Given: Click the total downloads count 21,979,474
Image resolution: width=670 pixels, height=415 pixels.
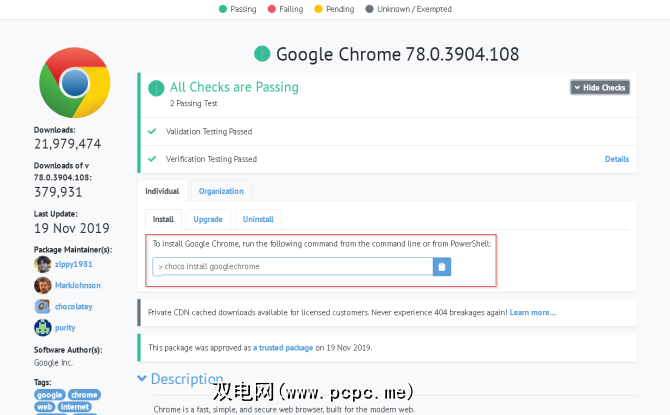Looking at the screenshot, I should point(68,144).
